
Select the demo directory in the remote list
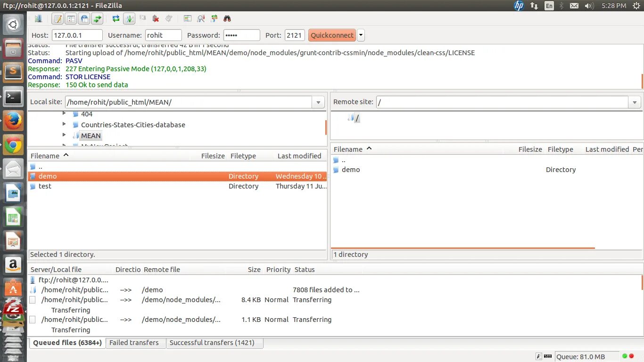(487, 170)
